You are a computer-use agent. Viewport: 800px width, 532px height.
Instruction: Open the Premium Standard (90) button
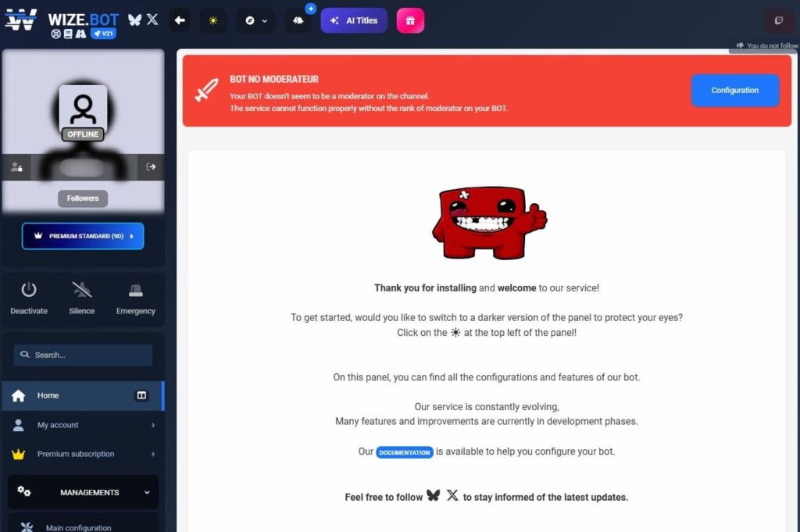[x=83, y=236]
